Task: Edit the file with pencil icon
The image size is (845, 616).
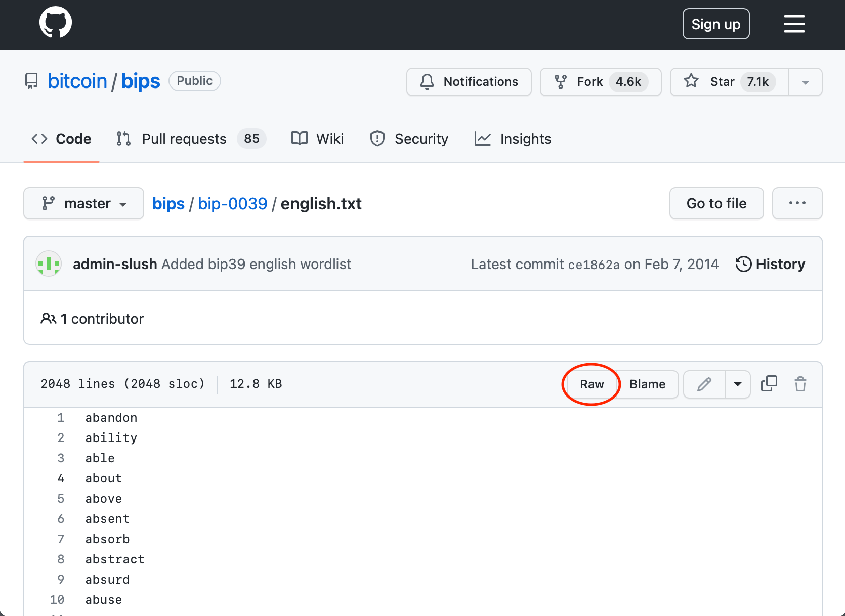Action: click(704, 384)
